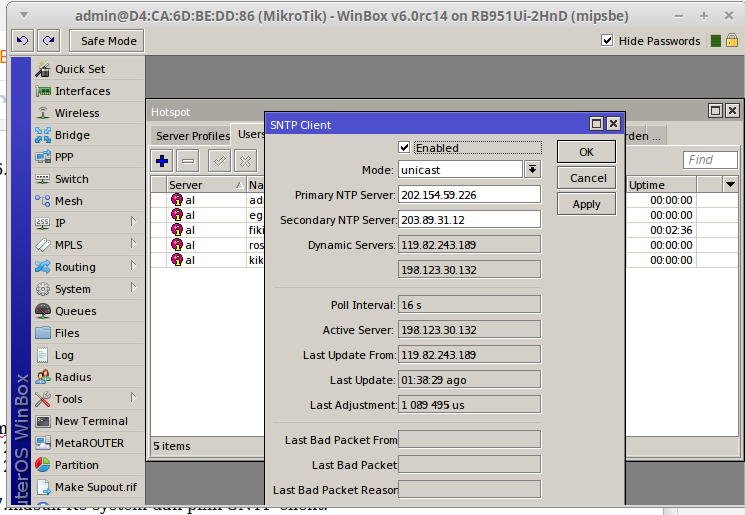Click the padlock icon beside Hide Passwords
The height and width of the screenshot is (515, 745).
point(732,40)
